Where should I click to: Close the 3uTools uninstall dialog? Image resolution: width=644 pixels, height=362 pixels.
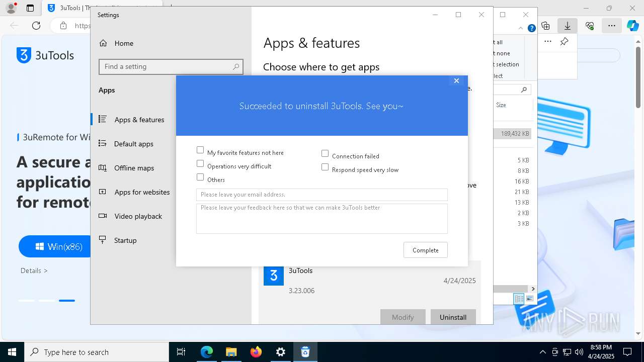(x=456, y=80)
